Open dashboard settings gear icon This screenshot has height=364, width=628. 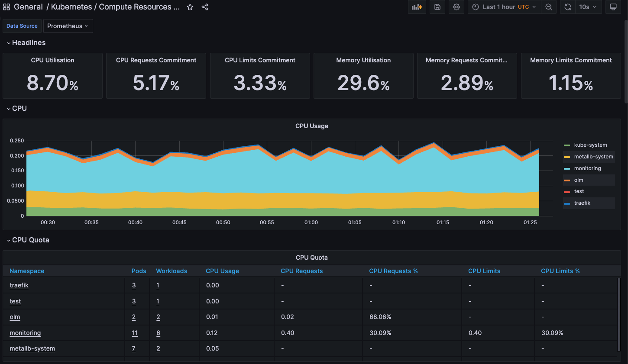tap(456, 7)
